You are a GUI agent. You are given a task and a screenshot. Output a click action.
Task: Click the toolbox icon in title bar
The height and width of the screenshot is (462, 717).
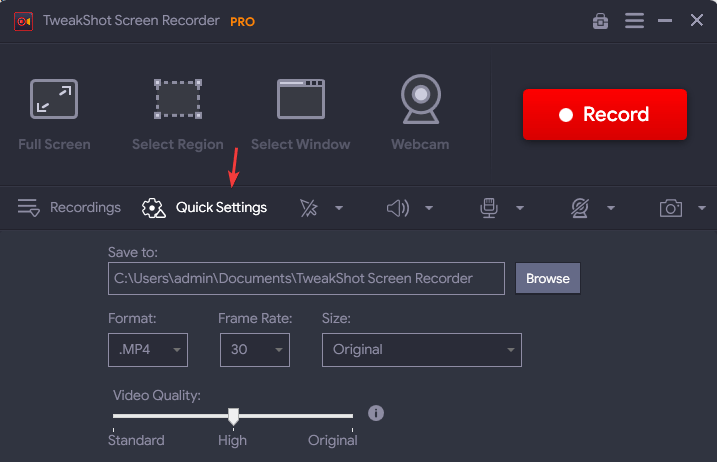point(600,21)
